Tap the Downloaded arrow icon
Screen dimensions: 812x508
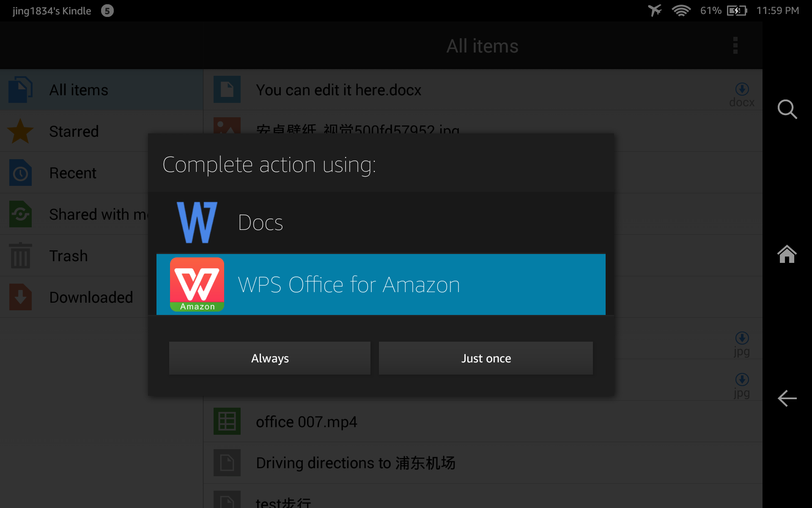click(20, 297)
